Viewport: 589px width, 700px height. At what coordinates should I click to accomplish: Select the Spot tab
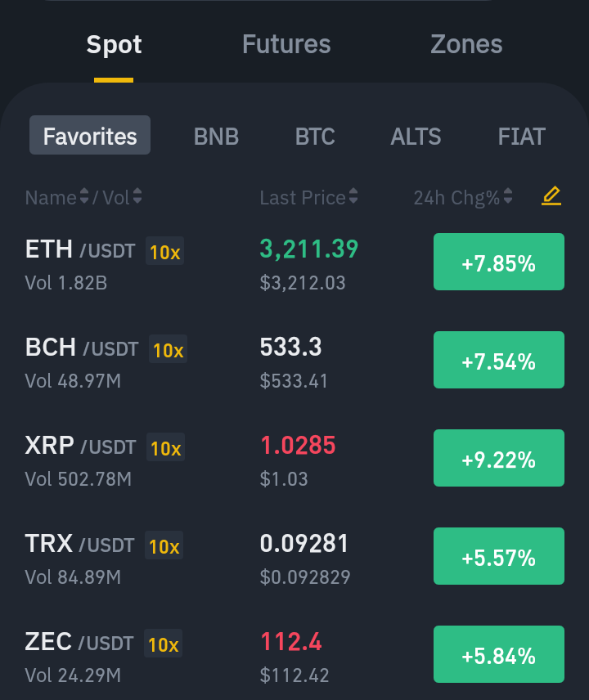coord(114,44)
